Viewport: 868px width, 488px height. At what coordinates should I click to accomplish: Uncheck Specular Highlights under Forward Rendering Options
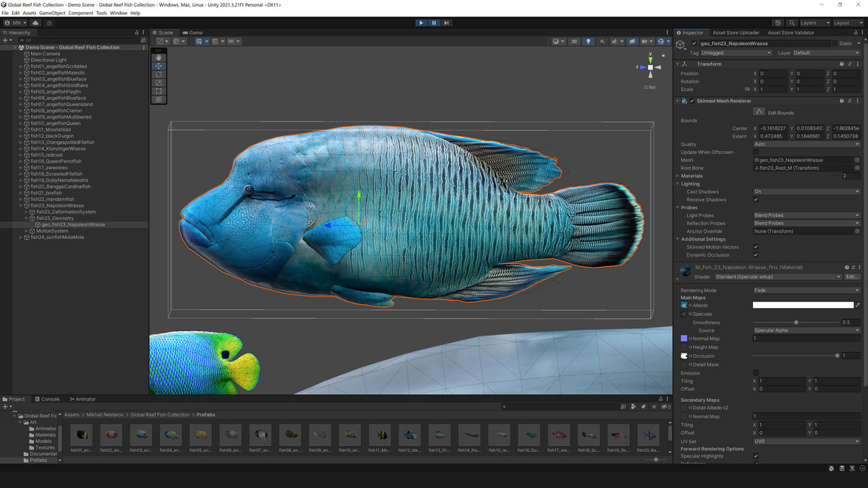757,456
